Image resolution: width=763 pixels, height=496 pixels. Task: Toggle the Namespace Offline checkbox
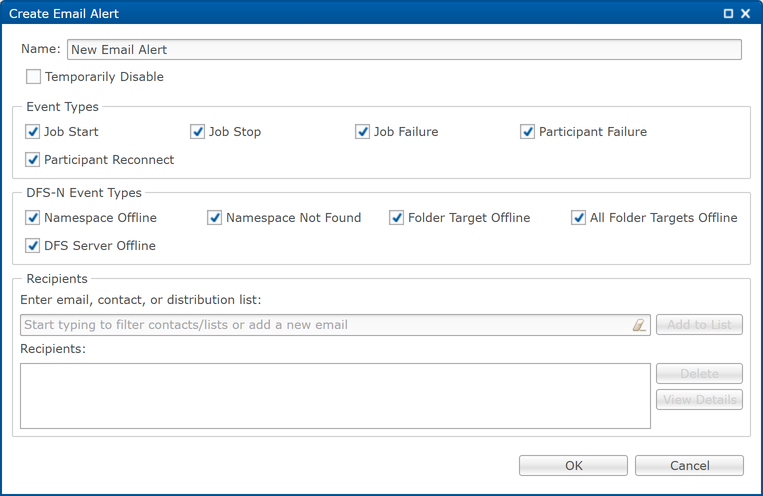33,218
